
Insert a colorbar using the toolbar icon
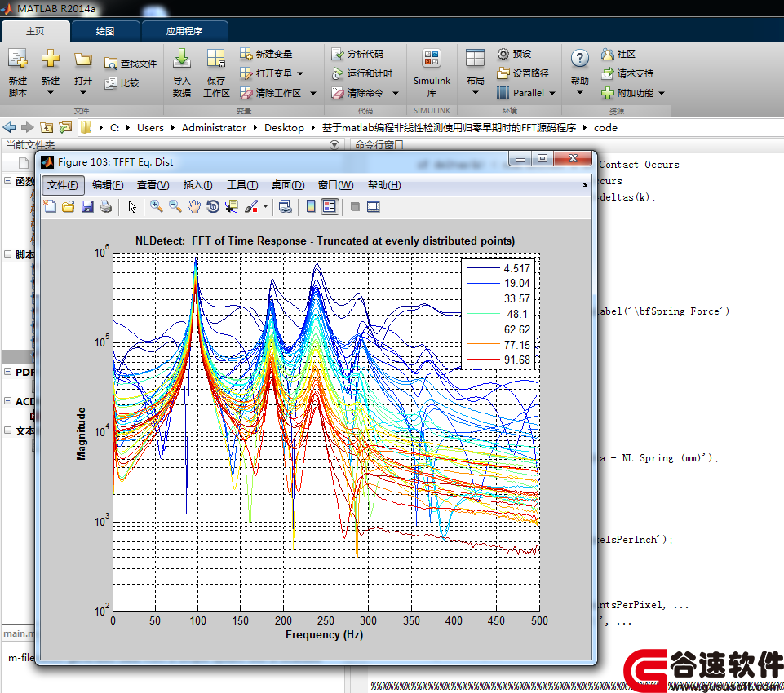coord(311,206)
